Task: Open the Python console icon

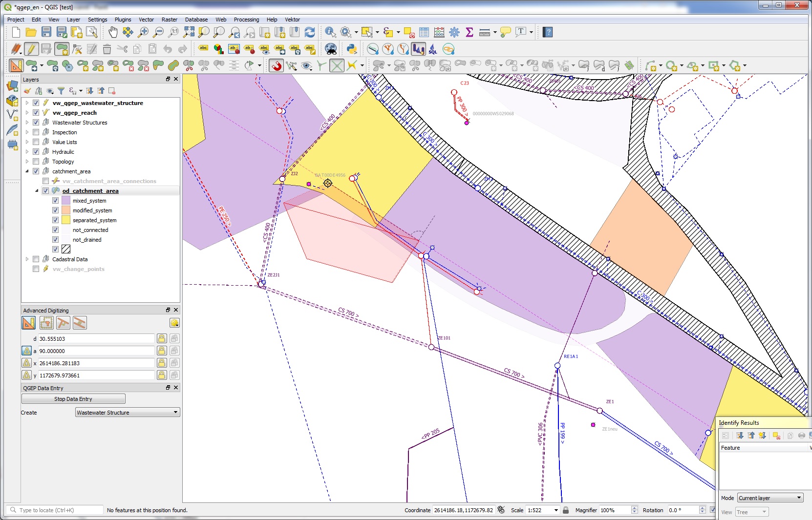Action: tap(352, 49)
